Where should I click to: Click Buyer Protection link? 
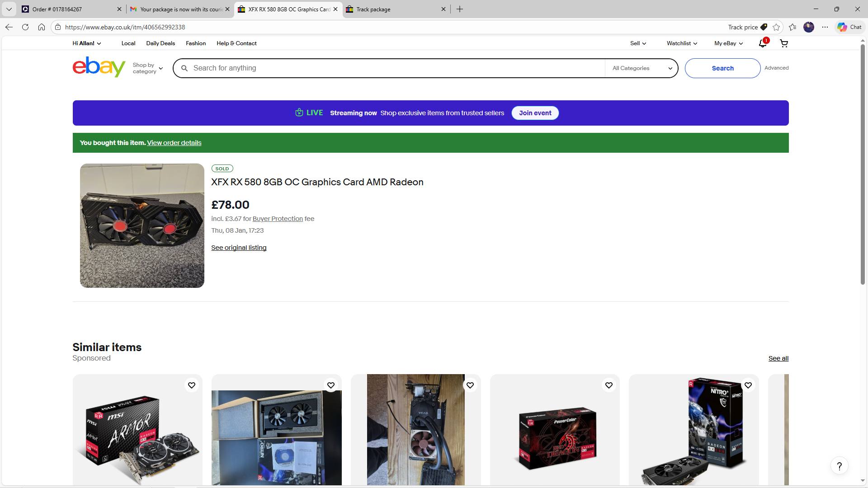tap(278, 219)
